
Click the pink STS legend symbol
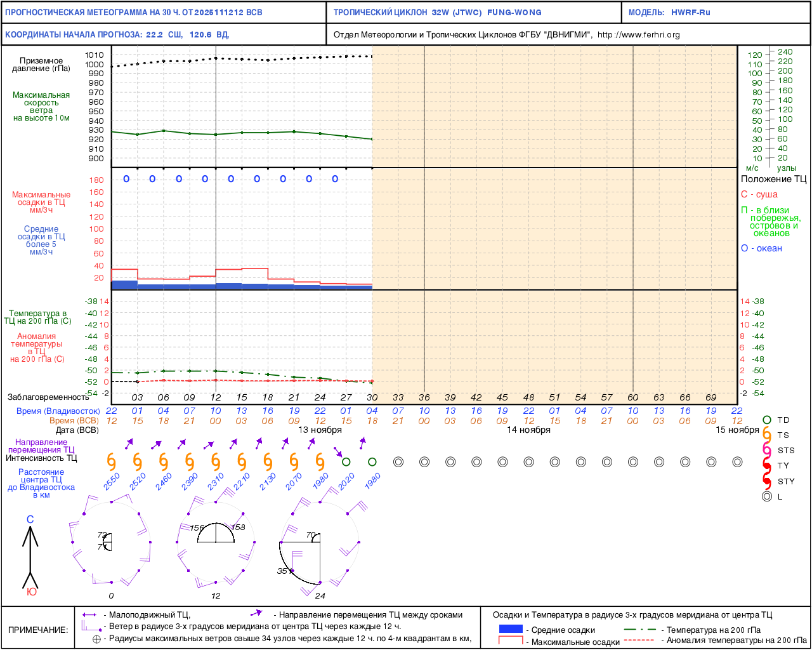point(767,450)
